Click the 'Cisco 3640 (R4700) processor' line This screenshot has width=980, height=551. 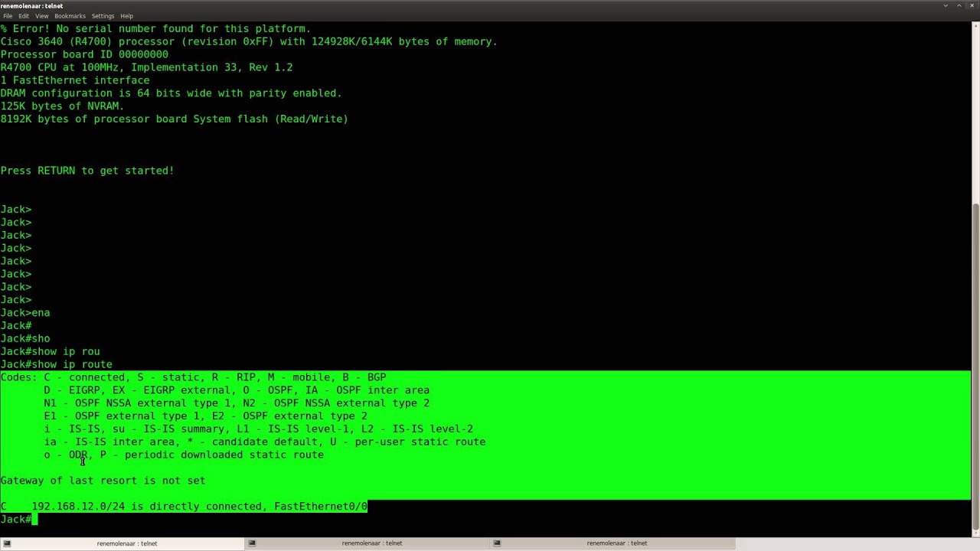(x=249, y=41)
